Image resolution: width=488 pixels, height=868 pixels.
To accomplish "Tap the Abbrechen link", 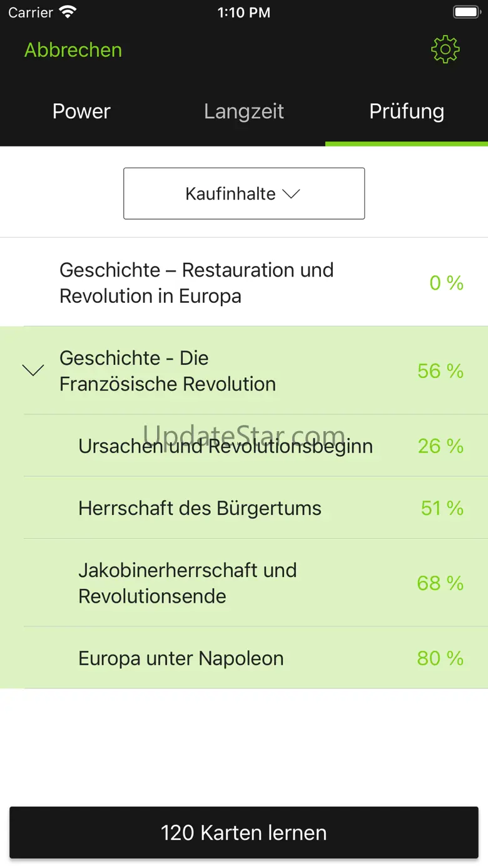I will coord(73,50).
